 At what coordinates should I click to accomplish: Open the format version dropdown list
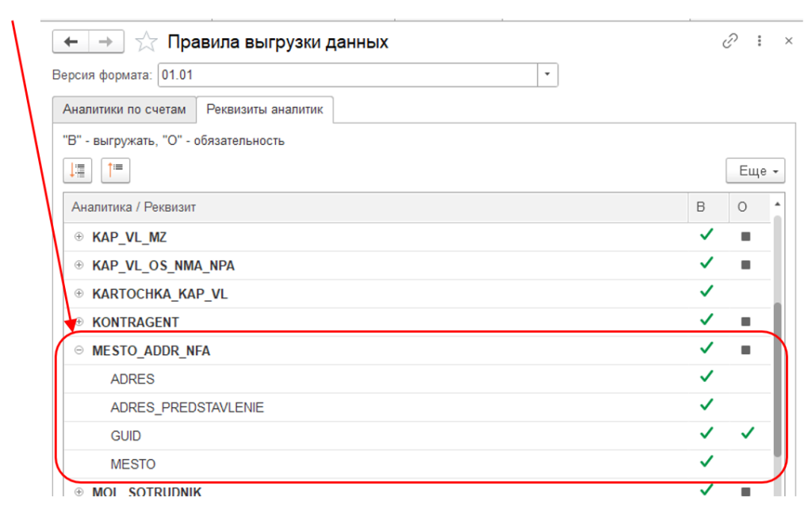coord(548,76)
